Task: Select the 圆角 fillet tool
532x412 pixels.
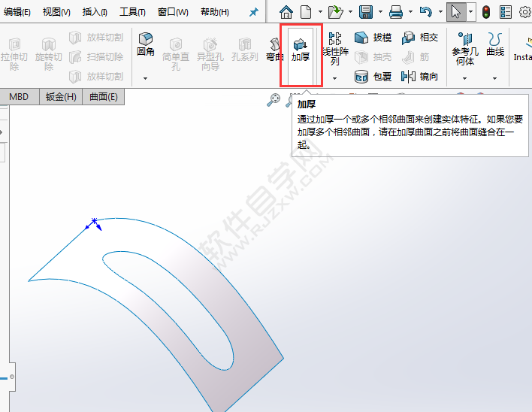Action: coord(146,44)
